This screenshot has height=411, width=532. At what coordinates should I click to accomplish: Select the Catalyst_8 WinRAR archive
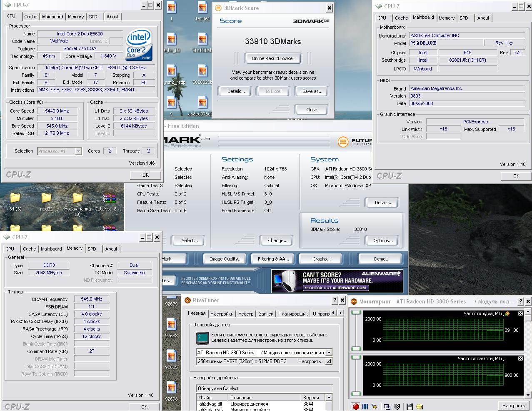tap(109, 202)
